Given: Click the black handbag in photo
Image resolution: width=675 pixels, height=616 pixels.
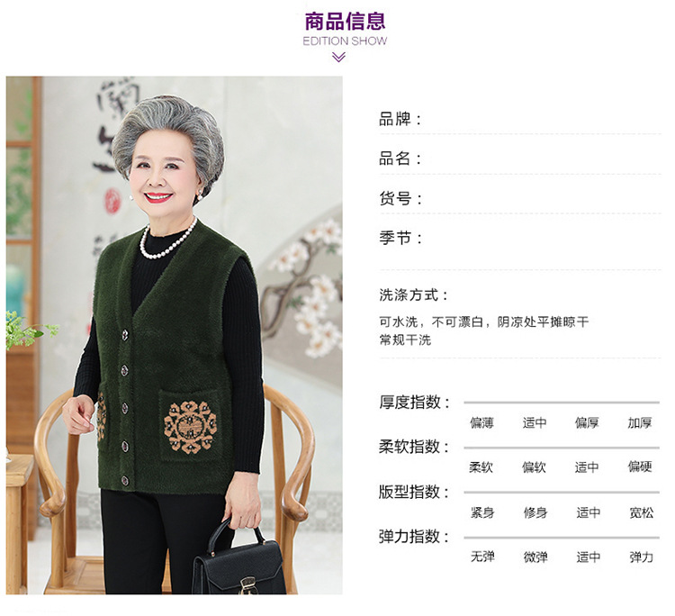Looking at the screenshot, I should pyautogui.click(x=238, y=560).
